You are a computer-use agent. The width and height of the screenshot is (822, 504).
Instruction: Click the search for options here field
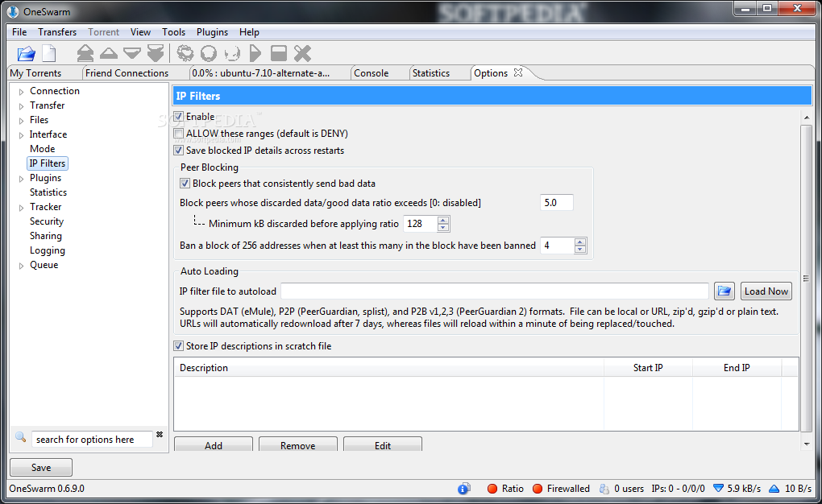click(x=92, y=439)
